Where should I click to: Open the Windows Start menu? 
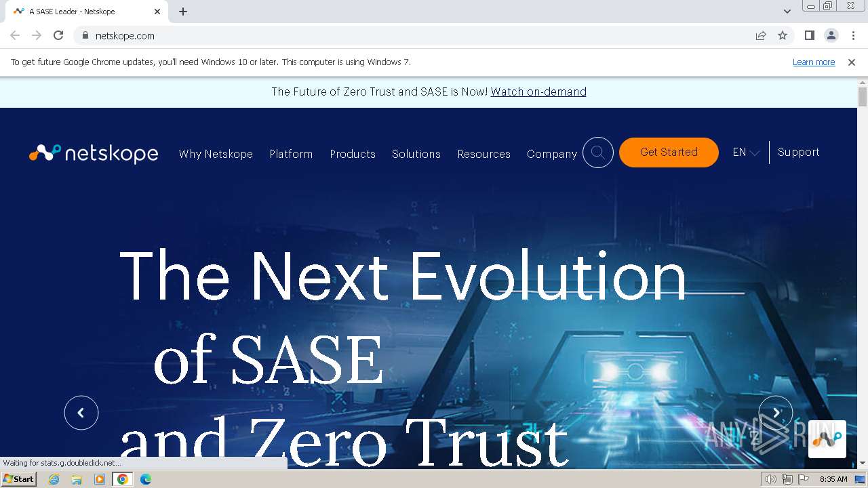[18, 479]
